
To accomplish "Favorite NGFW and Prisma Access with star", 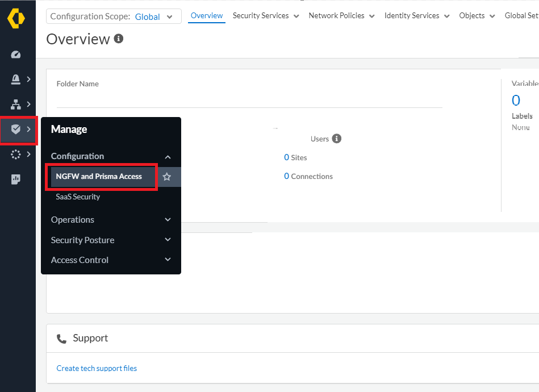I will tap(167, 177).
